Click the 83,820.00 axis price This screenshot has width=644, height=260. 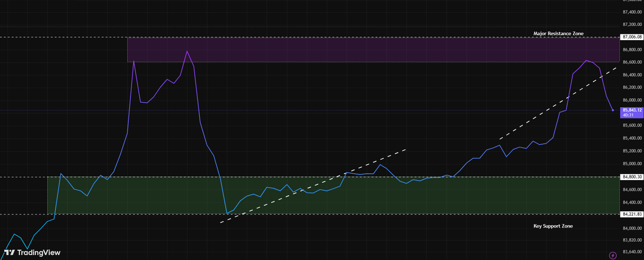pyautogui.click(x=632, y=240)
